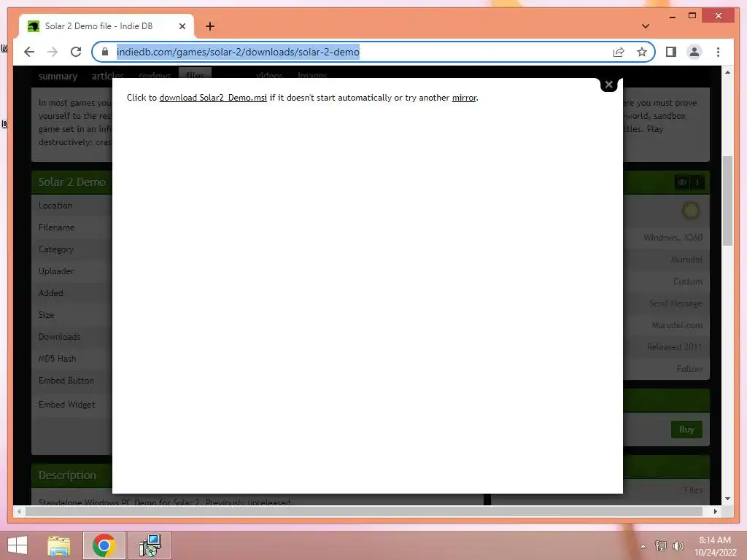Open the taskbar clock and date

[715, 546]
